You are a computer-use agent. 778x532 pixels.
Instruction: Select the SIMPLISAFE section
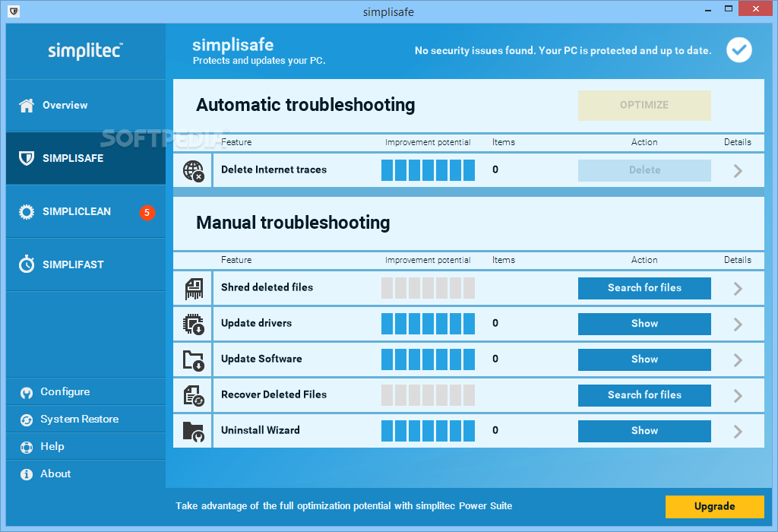[x=86, y=158]
